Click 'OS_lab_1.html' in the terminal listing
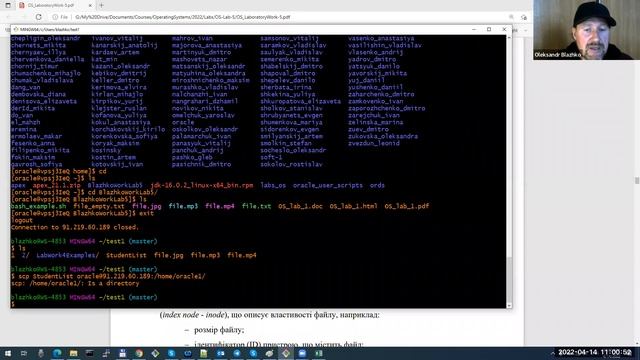The width and height of the screenshot is (640, 360). pyautogui.click(x=353, y=206)
